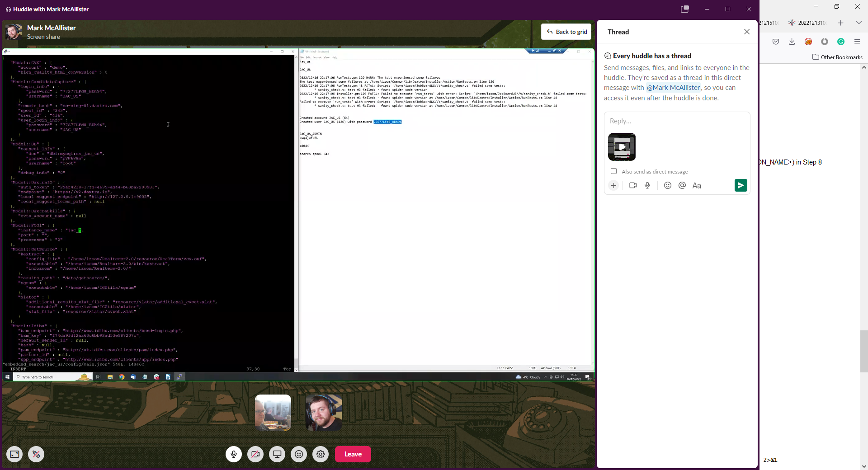Image resolution: width=868 pixels, height=470 pixels.
Task: Click the shared taskbar search box
Action: (x=52, y=377)
